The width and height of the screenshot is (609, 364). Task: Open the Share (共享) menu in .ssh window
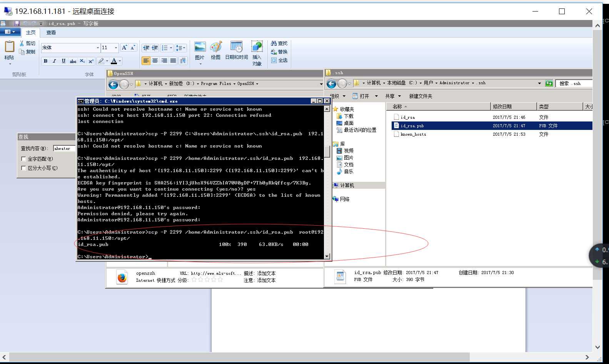[393, 96]
